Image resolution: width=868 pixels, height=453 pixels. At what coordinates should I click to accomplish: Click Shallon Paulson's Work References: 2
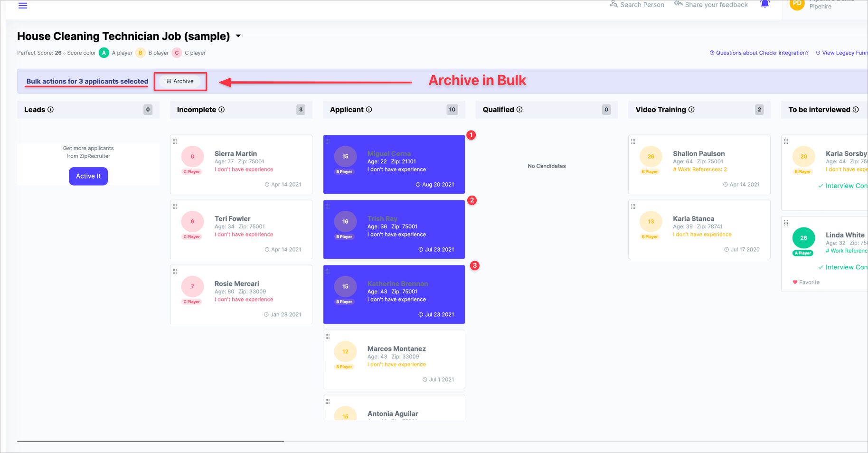pyautogui.click(x=699, y=170)
